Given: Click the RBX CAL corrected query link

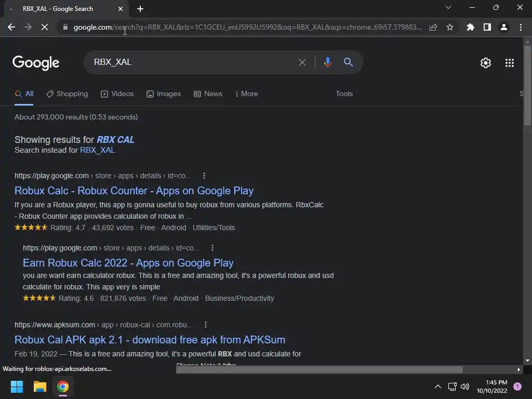Looking at the screenshot, I should pos(116,140).
